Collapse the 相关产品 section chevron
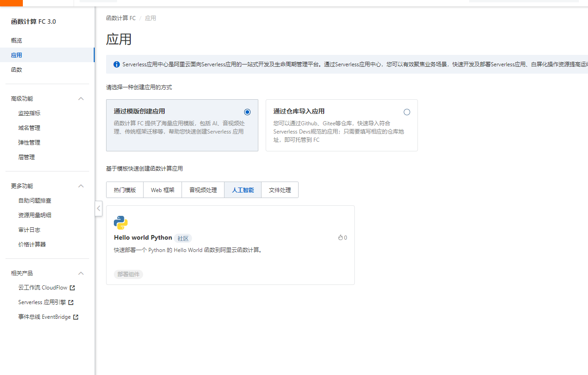Viewport: 588px width, 375px height. 81,273
